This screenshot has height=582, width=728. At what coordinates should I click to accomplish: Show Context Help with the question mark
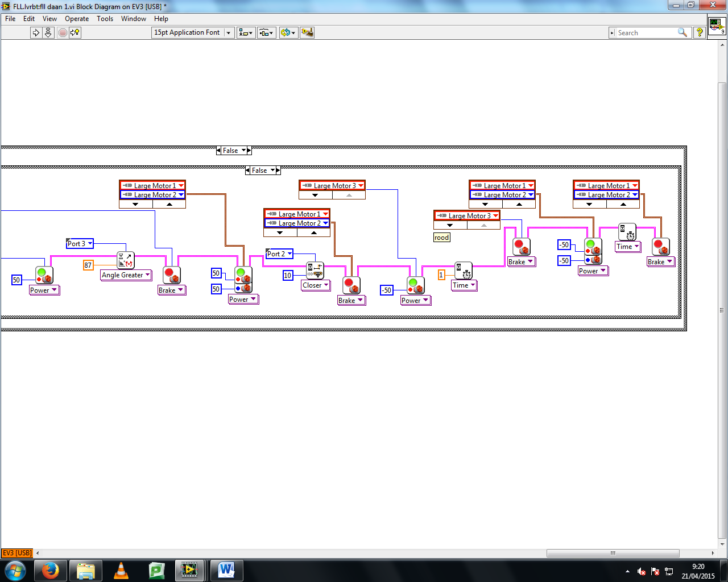(700, 33)
